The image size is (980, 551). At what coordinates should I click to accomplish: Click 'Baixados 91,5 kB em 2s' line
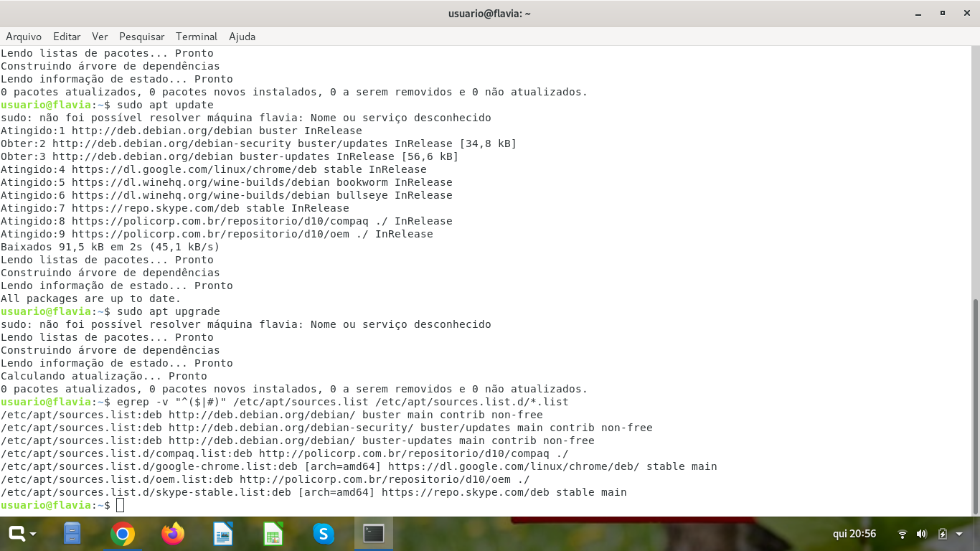click(110, 247)
